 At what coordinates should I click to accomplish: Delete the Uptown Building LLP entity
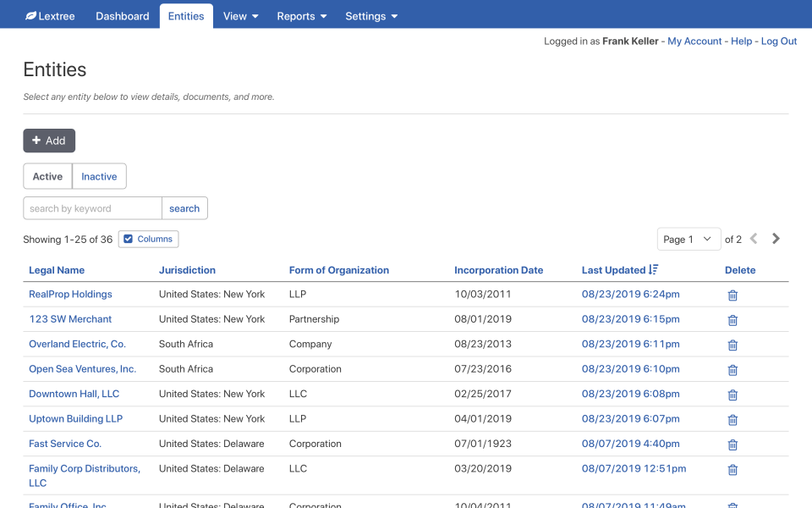[x=732, y=418]
